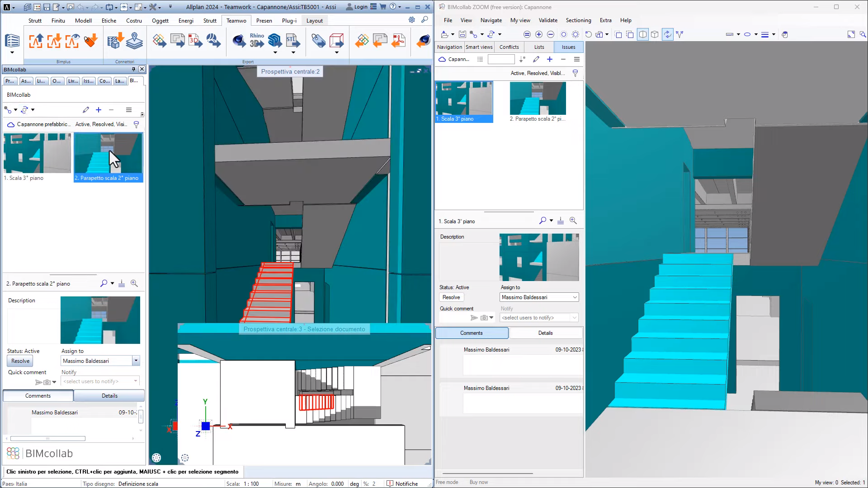Expand the STL export dropdown arrow
This screenshot has height=488, width=868.
(293, 52)
